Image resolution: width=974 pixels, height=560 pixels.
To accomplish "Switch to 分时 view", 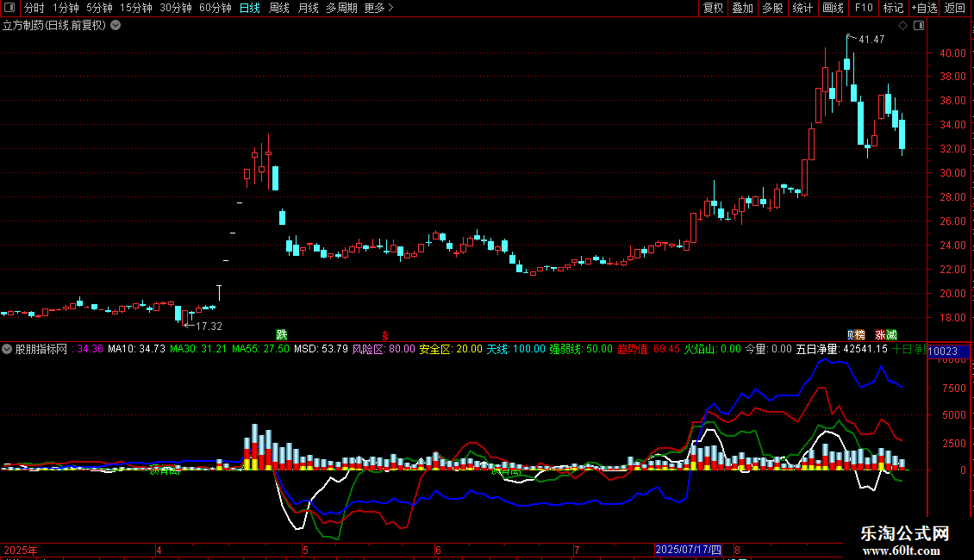I will [34, 8].
